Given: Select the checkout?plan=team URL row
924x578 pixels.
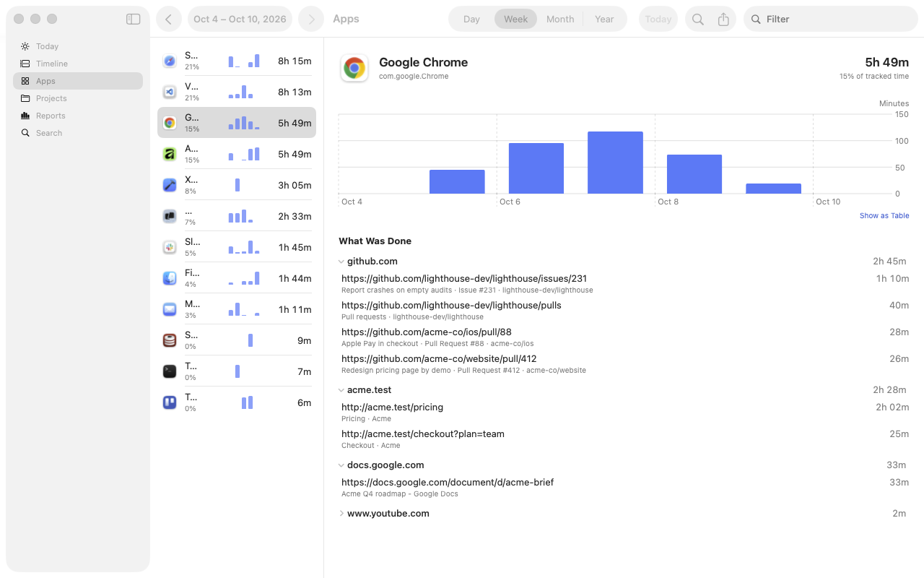Looking at the screenshot, I should 624,439.
